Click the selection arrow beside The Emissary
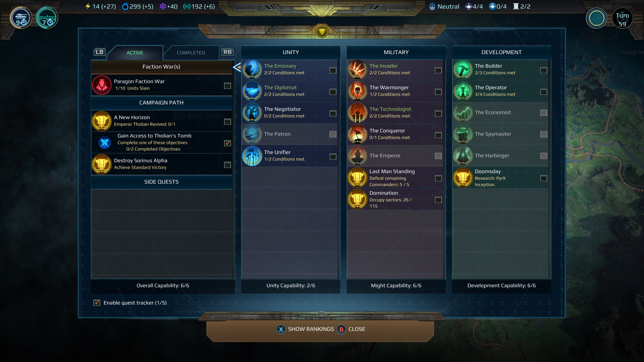This screenshot has width=644, height=362. (x=237, y=67)
